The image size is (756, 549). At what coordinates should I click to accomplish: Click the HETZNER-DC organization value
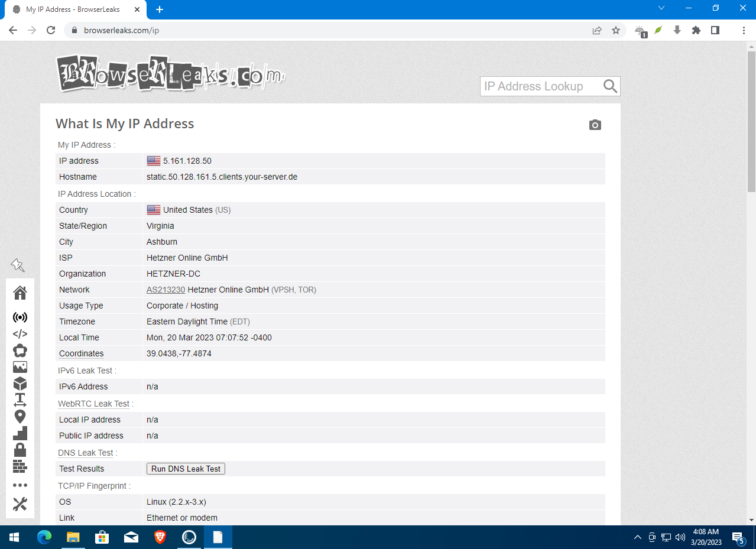click(x=173, y=274)
